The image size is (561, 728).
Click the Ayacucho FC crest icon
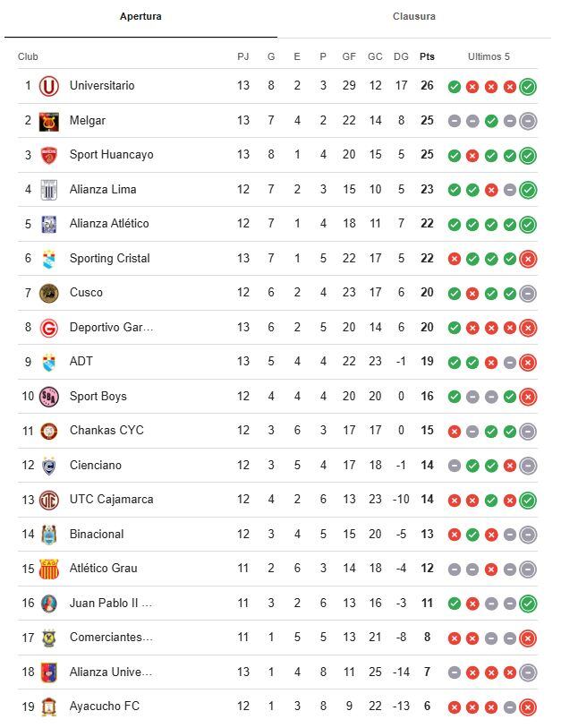coord(48,707)
